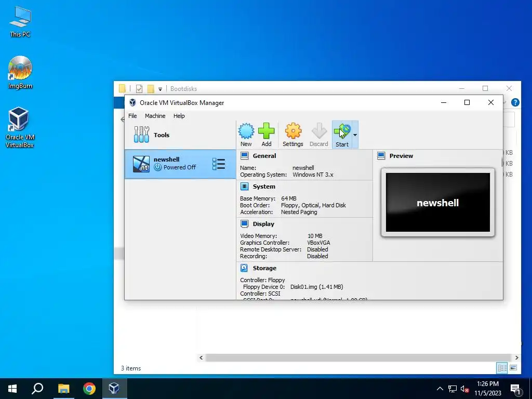Open the Storage settings heading link
532x399 pixels.
264,268
